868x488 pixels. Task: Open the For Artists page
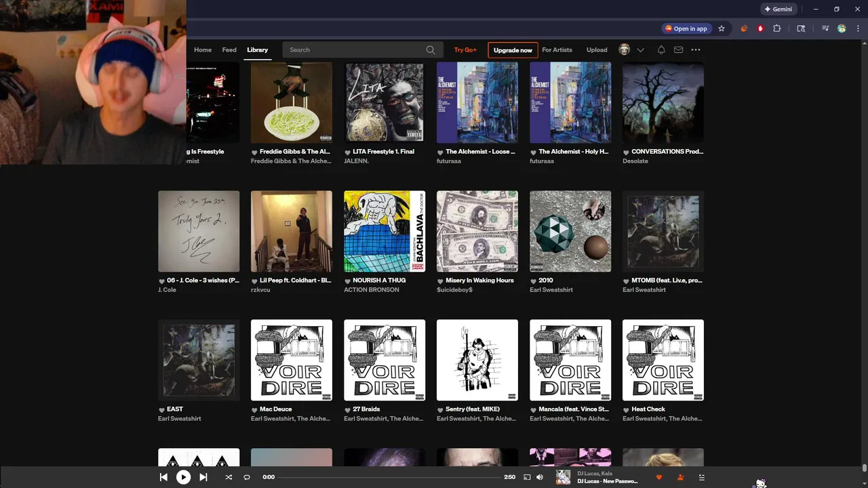click(557, 49)
